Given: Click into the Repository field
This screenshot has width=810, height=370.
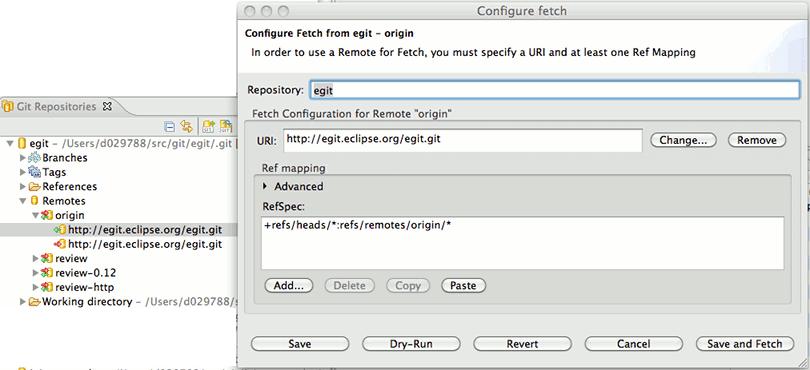Looking at the screenshot, I should pyautogui.click(x=554, y=90).
